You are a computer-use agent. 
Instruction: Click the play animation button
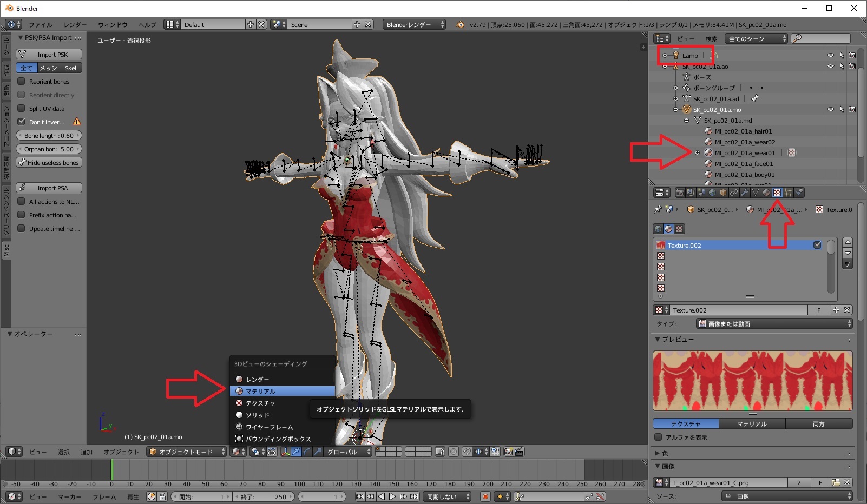[392, 496]
